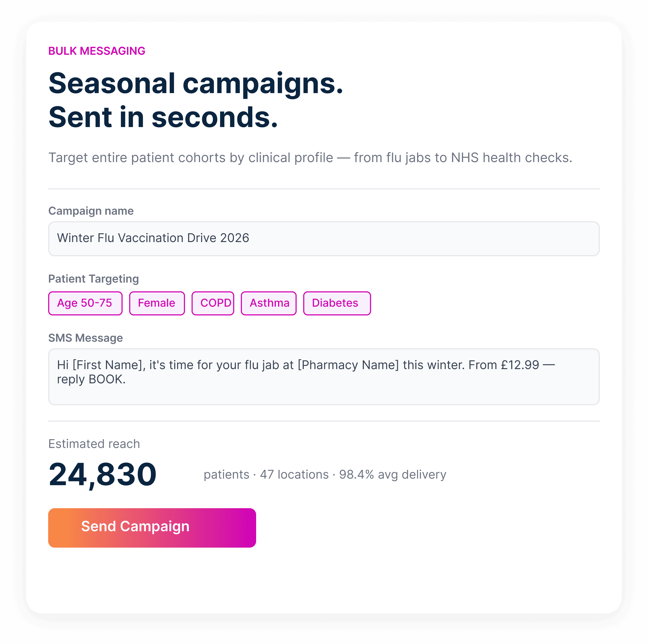
Task: Click the Campaign name label
Action: [91, 211]
